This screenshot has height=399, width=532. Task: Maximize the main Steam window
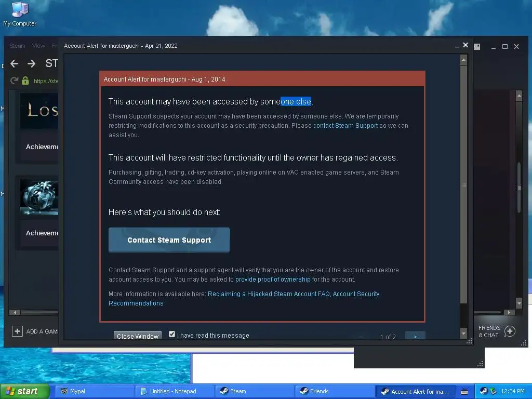[505, 46]
